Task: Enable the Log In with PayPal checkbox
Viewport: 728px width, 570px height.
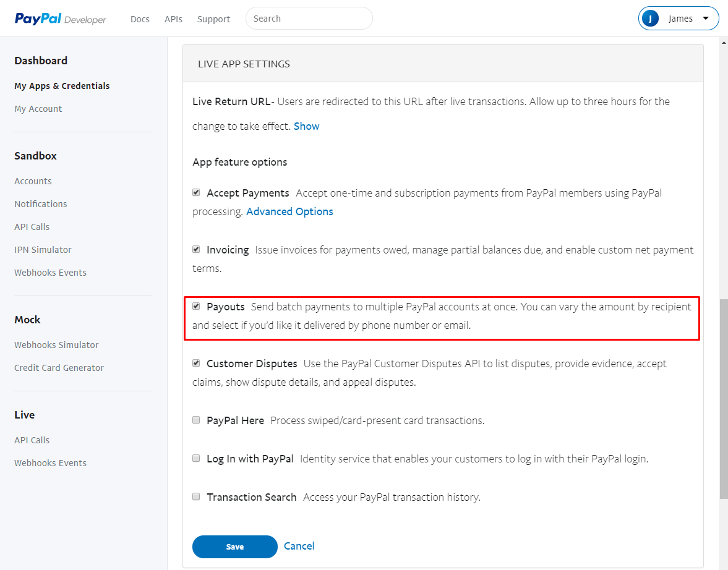Action: [x=197, y=458]
